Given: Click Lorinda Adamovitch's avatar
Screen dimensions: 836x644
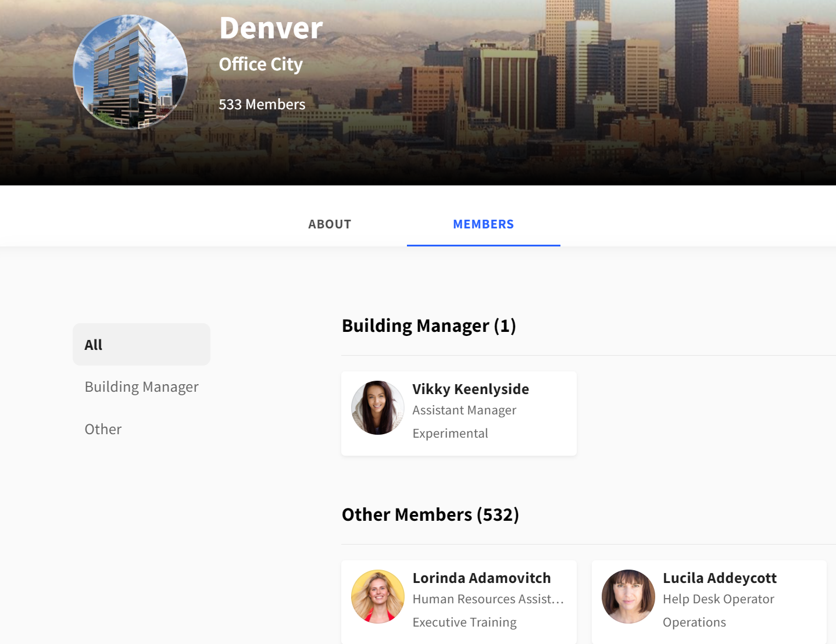Looking at the screenshot, I should 378,596.
